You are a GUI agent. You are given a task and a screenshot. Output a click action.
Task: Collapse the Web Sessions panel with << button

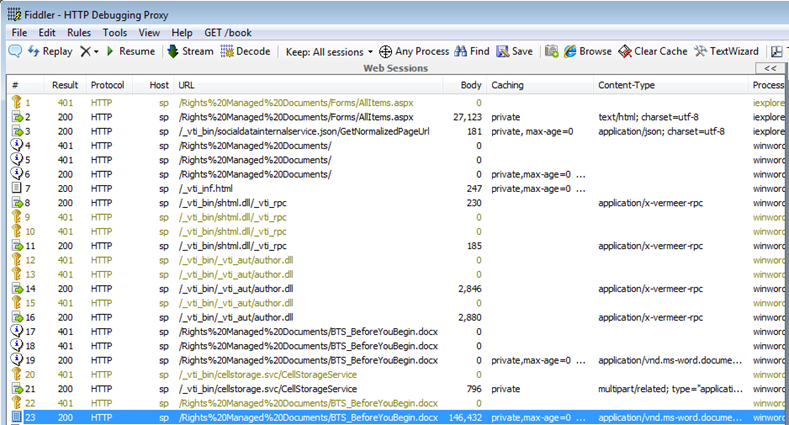[768, 69]
